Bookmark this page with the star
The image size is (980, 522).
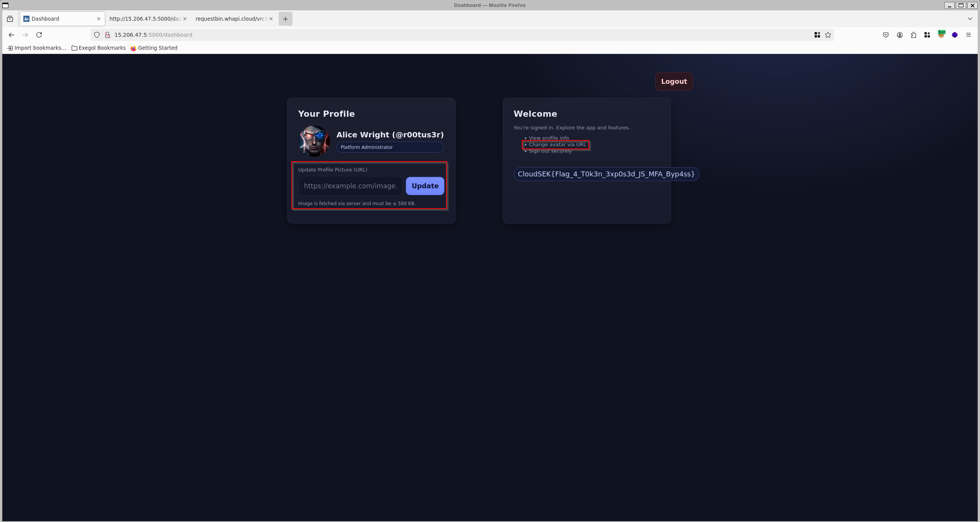pyautogui.click(x=828, y=35)
